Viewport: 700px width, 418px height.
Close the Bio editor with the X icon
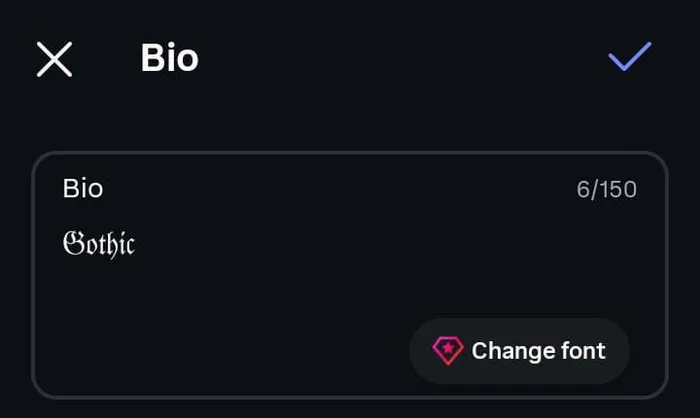(54, 59)
